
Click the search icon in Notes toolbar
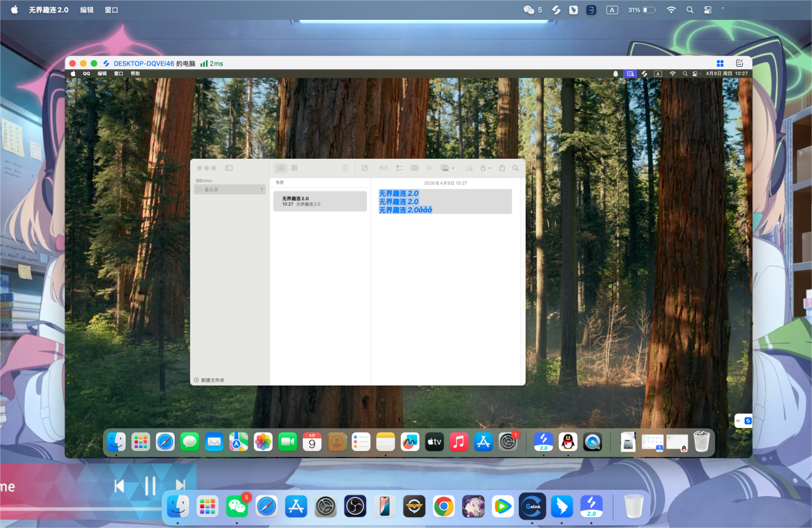[x=516, y=168]
